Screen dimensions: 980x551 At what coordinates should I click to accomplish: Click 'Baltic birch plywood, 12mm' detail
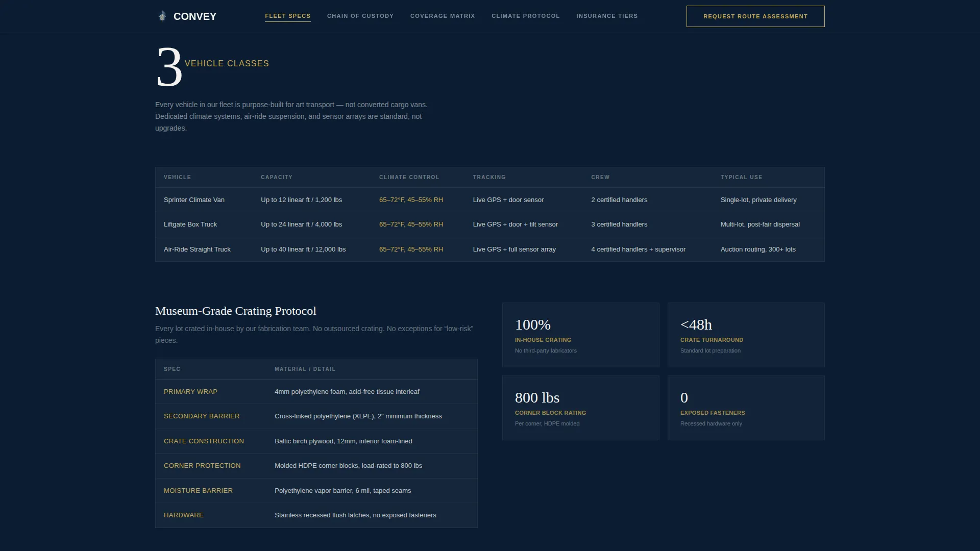click(x=344, y=441)
